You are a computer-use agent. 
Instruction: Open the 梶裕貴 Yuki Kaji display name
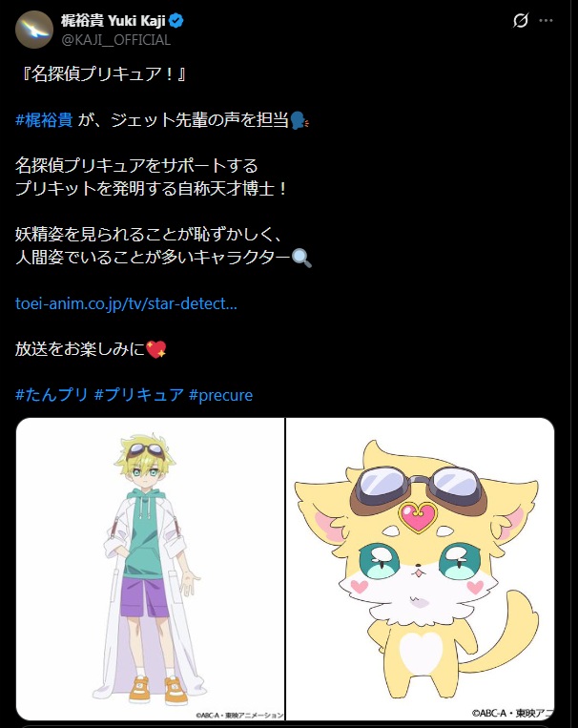(114, 21)
